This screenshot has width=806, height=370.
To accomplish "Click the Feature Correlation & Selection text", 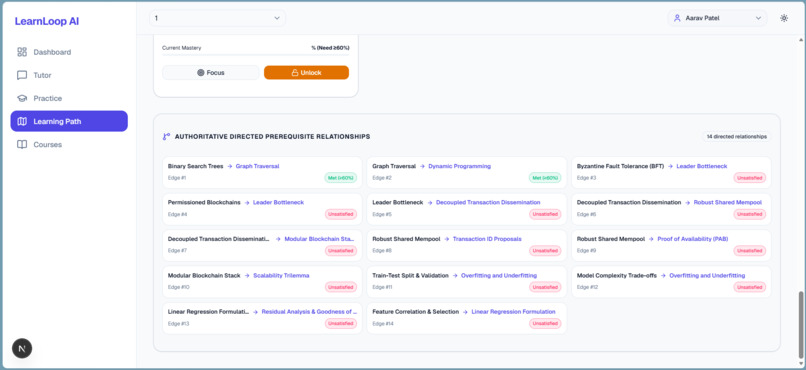I will tap(415, 311).
